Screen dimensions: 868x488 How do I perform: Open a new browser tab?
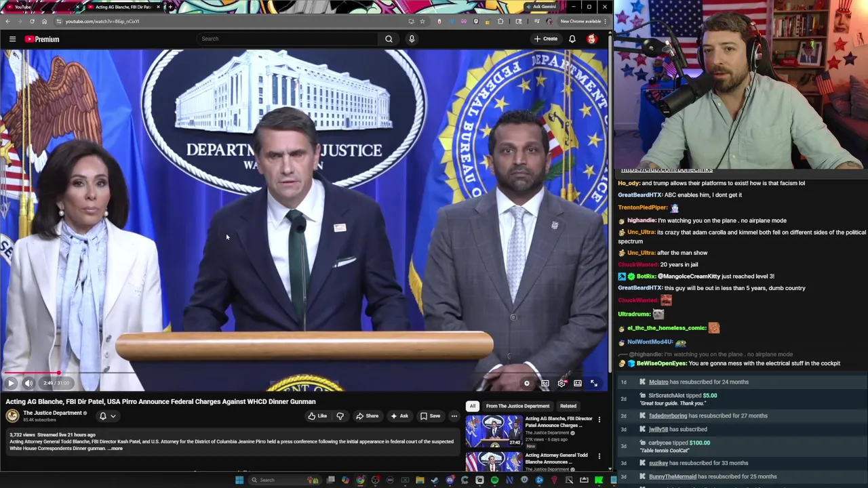pos(170,7)
